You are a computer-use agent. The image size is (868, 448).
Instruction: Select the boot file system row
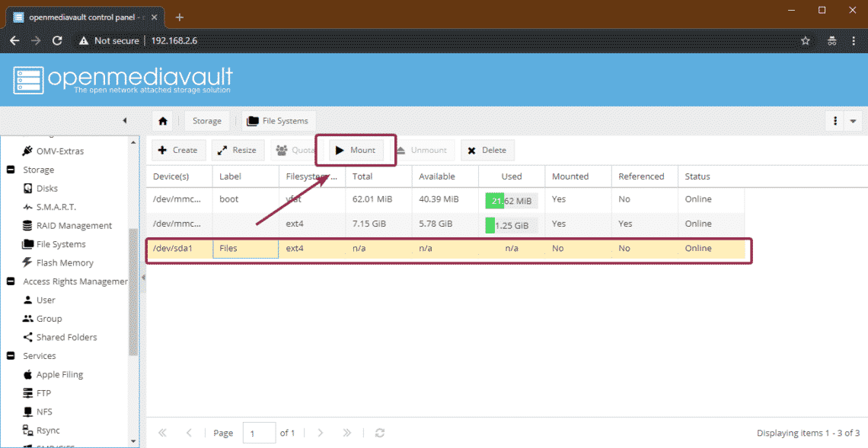[445, 199]
